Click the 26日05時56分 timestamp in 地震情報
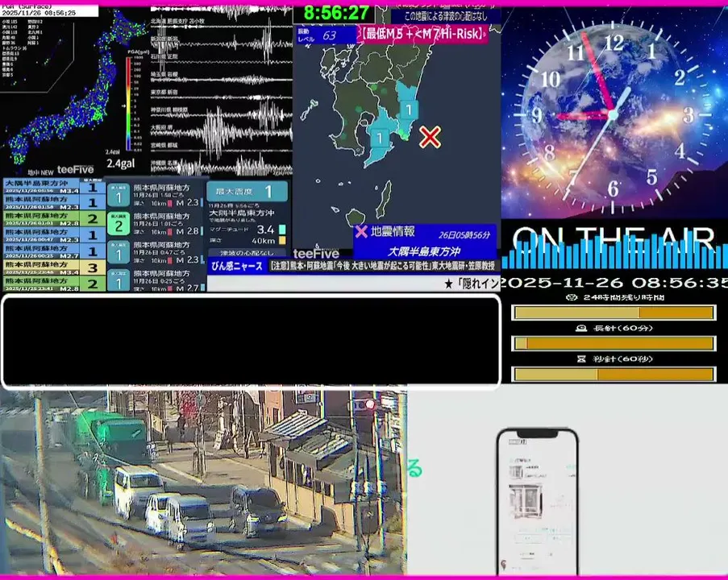This screenshot has height=580, width=728. click(464, 234)
